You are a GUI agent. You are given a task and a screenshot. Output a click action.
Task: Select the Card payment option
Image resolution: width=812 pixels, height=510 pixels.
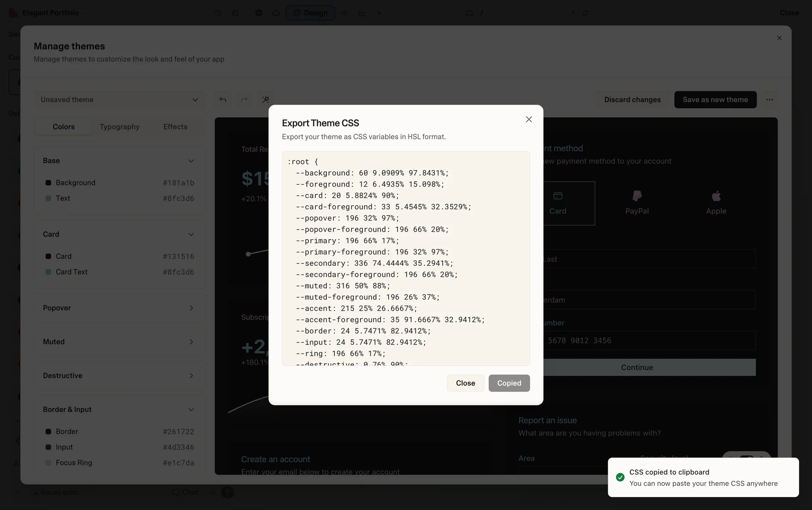558,203
